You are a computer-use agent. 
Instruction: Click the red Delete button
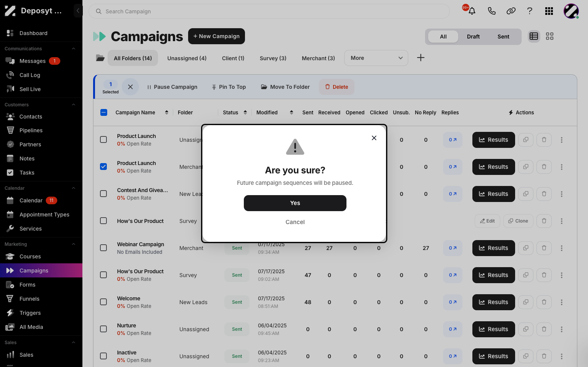[x=337, y=87]
